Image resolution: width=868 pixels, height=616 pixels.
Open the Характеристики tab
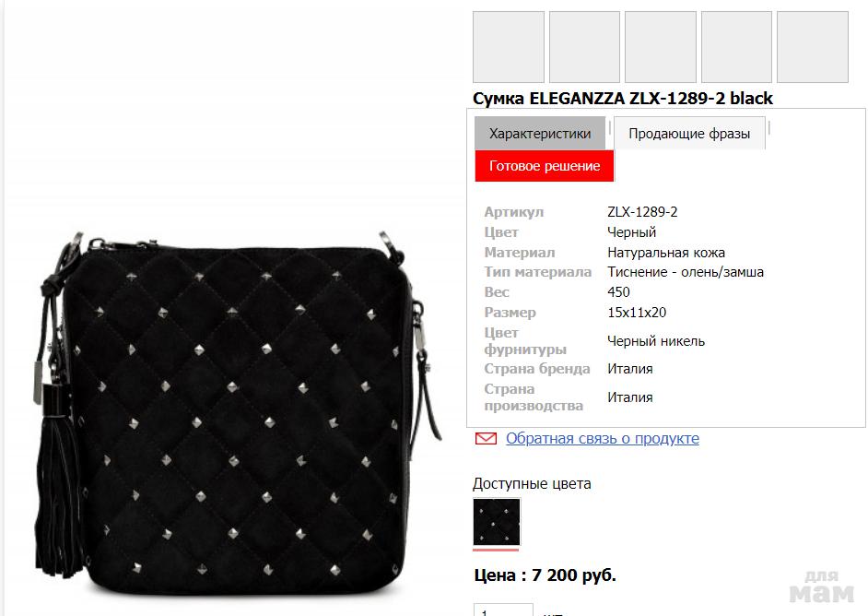[540, 134]
